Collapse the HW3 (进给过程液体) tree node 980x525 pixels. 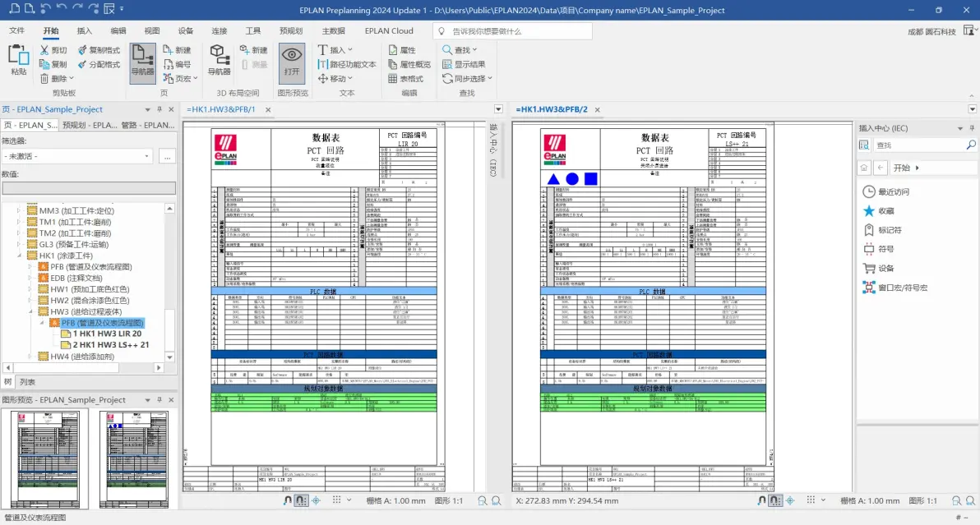pyautogui.click(x=30, y=311)
